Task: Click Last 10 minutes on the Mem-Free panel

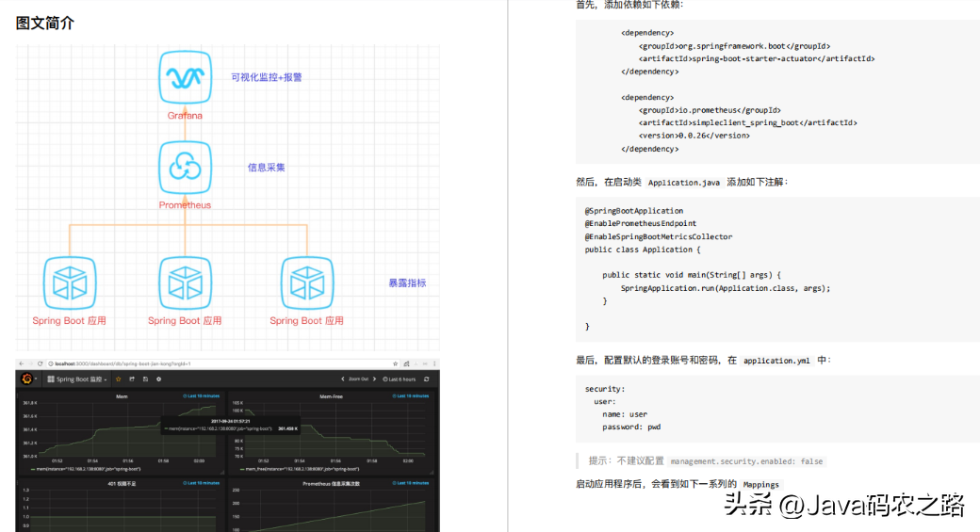Action: (411, 395)
